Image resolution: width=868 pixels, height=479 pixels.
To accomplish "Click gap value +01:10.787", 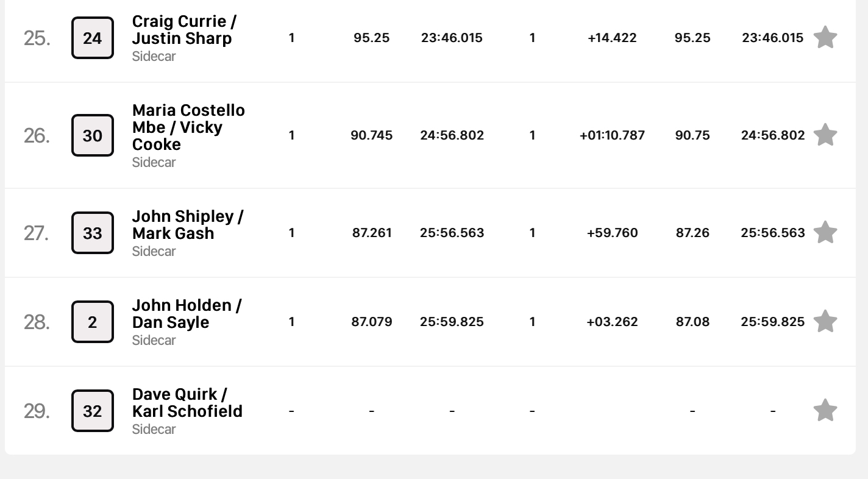I will pos(612,135).
